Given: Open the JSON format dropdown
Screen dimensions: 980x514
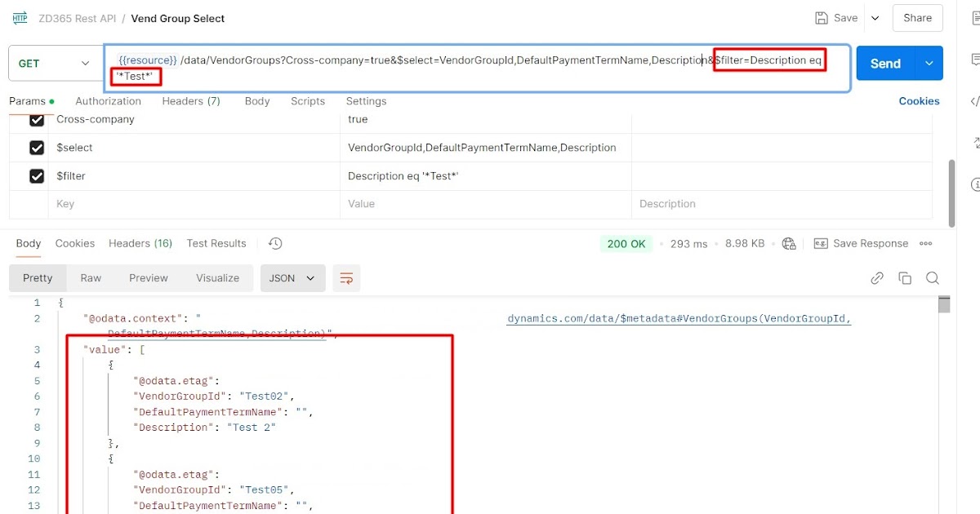Looking at the screenshot, I should tap(292, 278).
